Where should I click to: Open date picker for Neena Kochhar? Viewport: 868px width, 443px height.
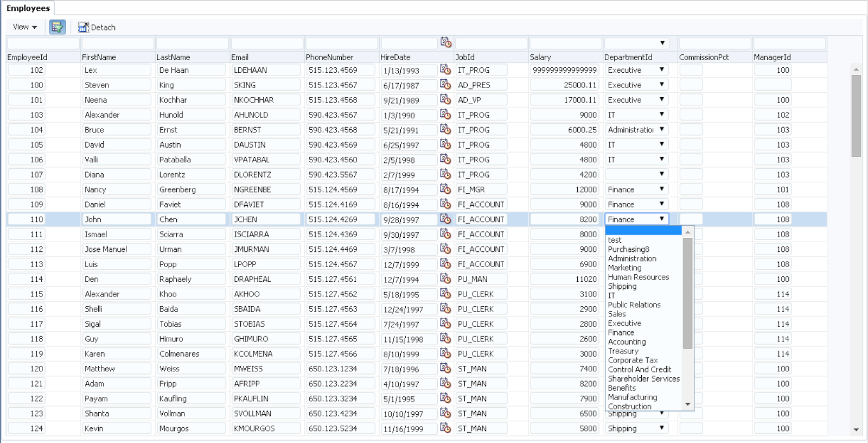point(445,99)
